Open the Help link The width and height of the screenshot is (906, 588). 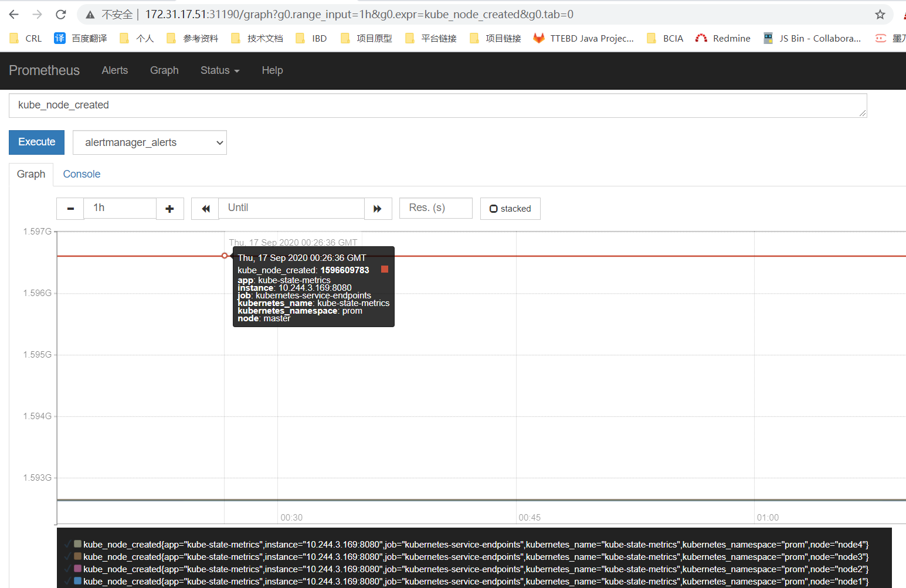pyautogui.click(x=272, y=70)
